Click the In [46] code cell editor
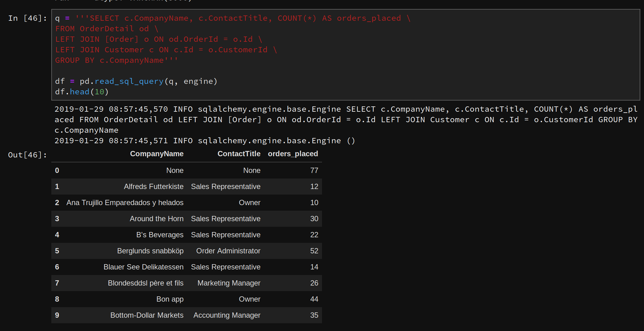The image size is (644, 331). point(345,55)
